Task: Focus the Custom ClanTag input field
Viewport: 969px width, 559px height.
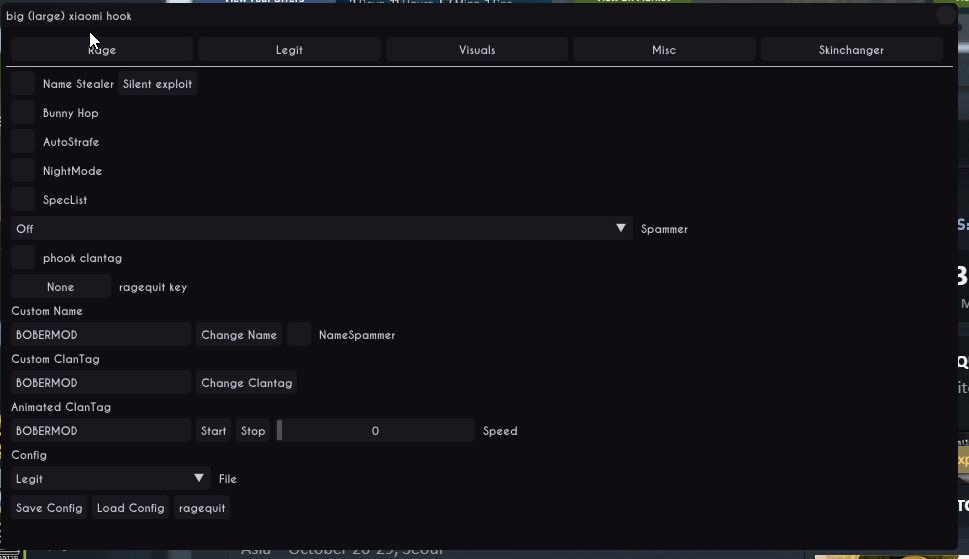Action: pyautogui.click(x=101, y=383)
